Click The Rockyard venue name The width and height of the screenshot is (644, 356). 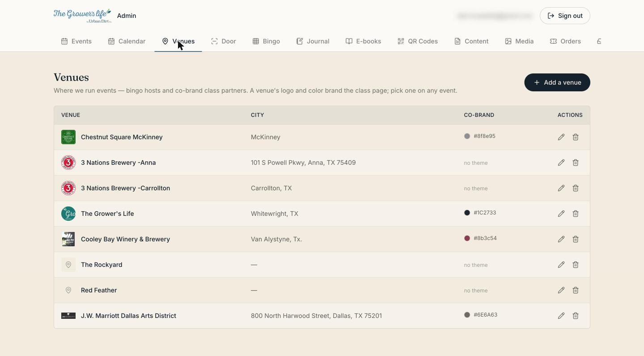coord(102,265)
